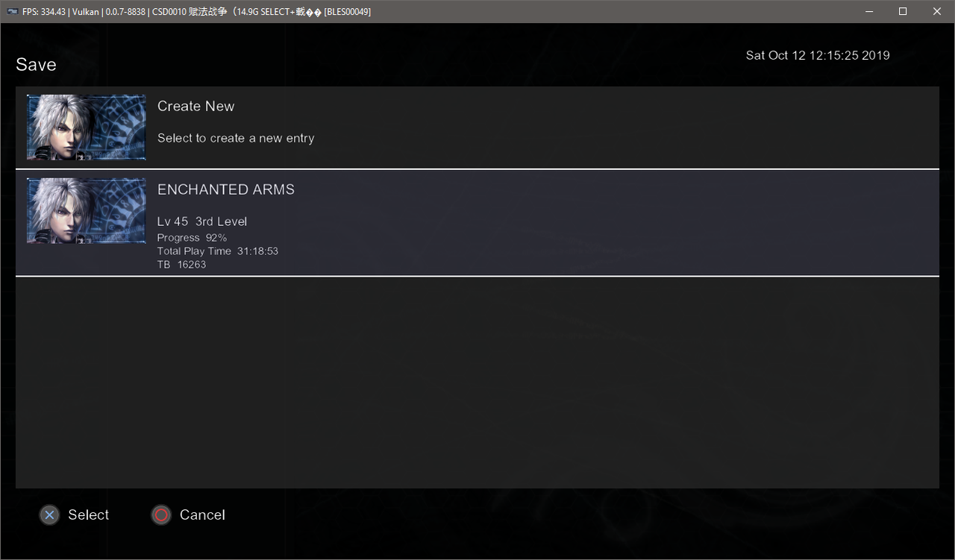Click the 'Lv 45 3rd Level' line
This screenshot has height=560, width=955.
click(202, 221)
